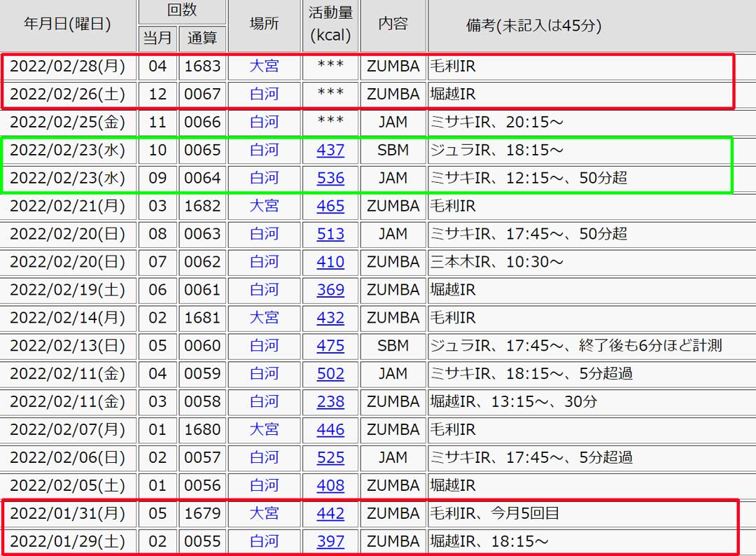Viewport: 756px width, 556px height.
Task: Click 白河 in the row numbered 0058
Action: pyautogui.click(x=264, y=402)
